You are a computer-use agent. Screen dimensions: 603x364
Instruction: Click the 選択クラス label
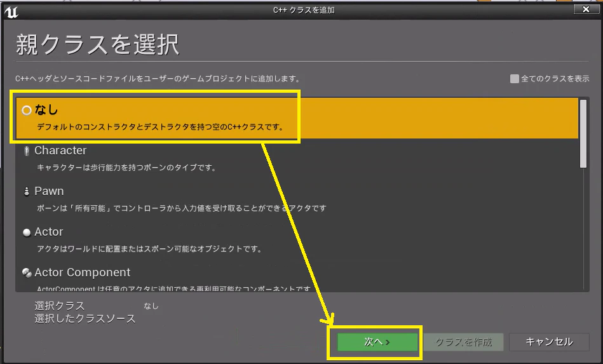[x=60, y=306]
